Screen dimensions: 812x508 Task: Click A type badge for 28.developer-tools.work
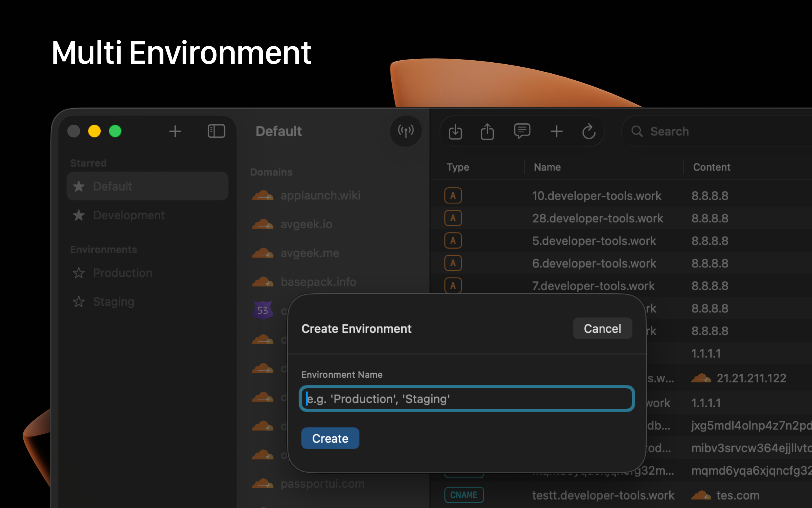[453, 218]
